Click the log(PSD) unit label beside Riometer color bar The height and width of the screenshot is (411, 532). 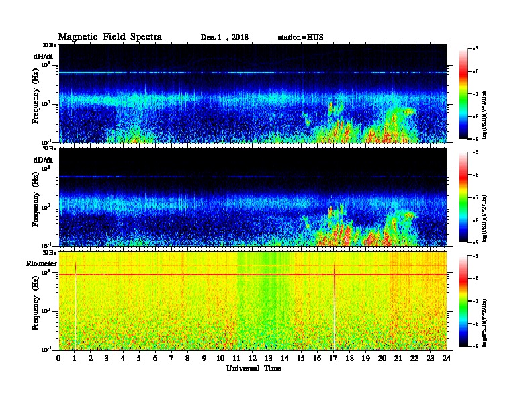[x=485, y=322]
